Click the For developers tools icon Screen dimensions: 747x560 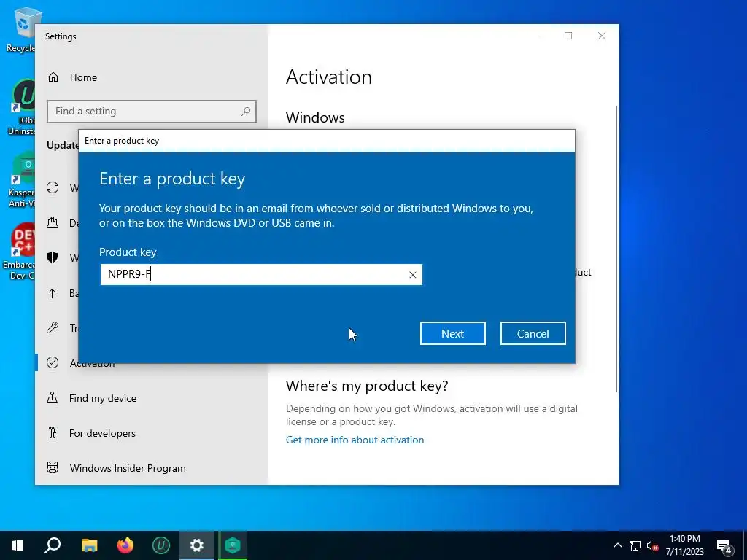point(53,432)
